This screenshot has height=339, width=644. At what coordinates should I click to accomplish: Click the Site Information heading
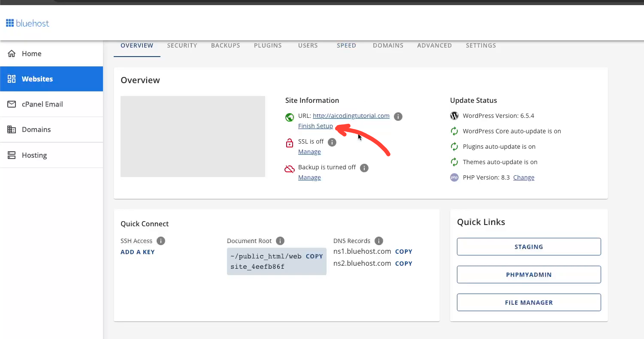click(x=312, y=100)
